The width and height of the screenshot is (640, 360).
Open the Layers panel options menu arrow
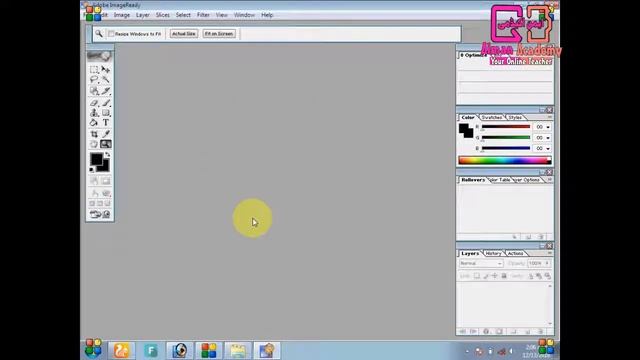[549, 253]
